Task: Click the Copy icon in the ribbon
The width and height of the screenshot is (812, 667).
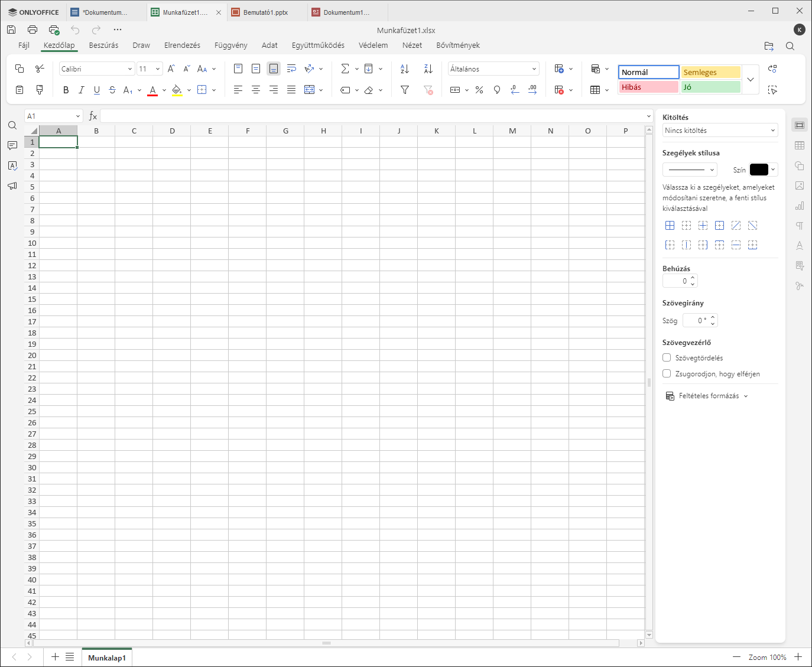Action: click(x=20, y=69)
